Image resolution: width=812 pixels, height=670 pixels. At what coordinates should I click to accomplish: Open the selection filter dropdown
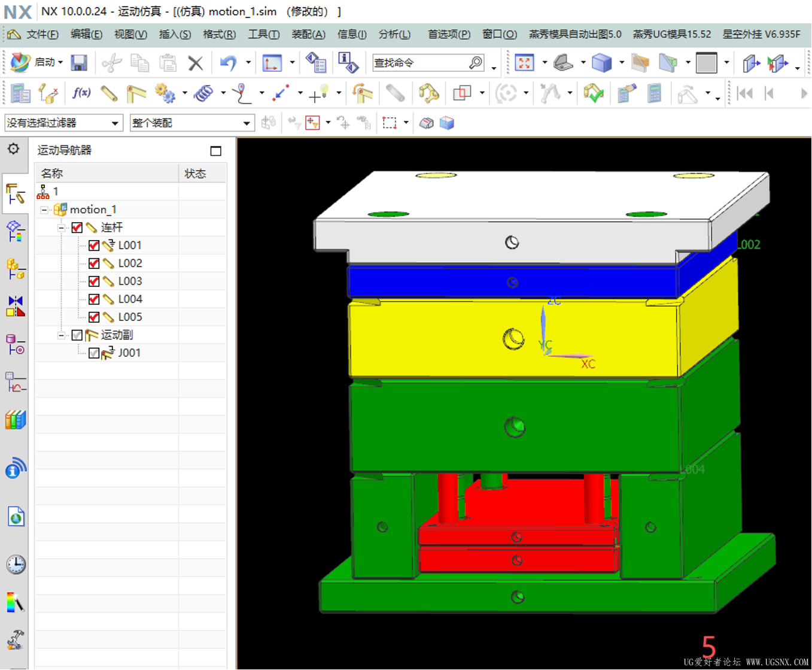pos(63,123)
